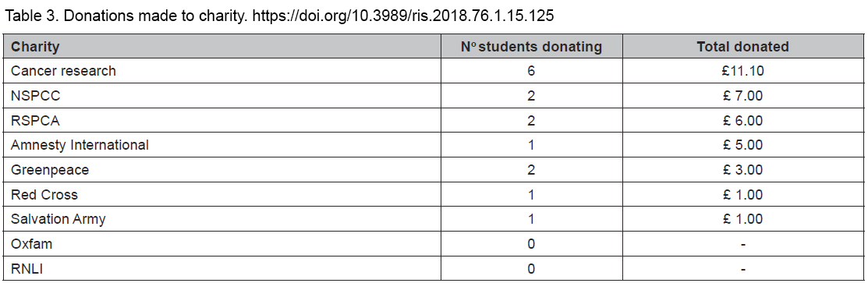Viewport: 868px width, 283px height.
Task: Click the DOI link in table caption
Action: 403,16
